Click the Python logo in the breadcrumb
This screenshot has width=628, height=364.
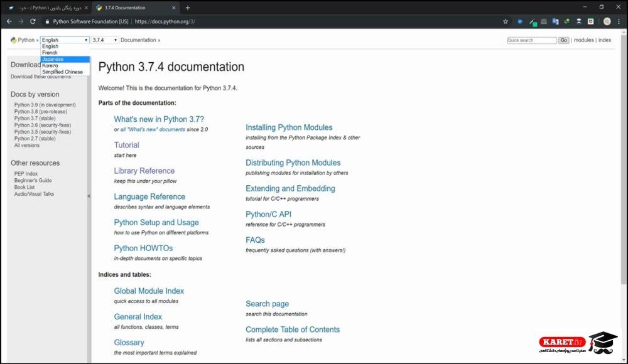coord(14,40)
